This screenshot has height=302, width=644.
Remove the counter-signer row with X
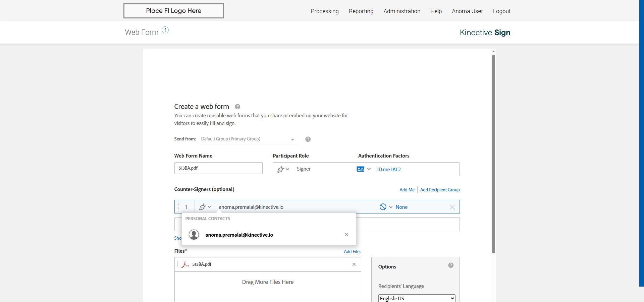point(452,207)
